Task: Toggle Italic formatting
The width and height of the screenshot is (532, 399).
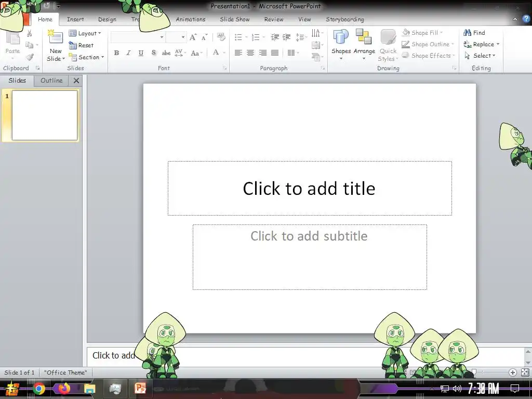Action: click(x=129, y=53)
